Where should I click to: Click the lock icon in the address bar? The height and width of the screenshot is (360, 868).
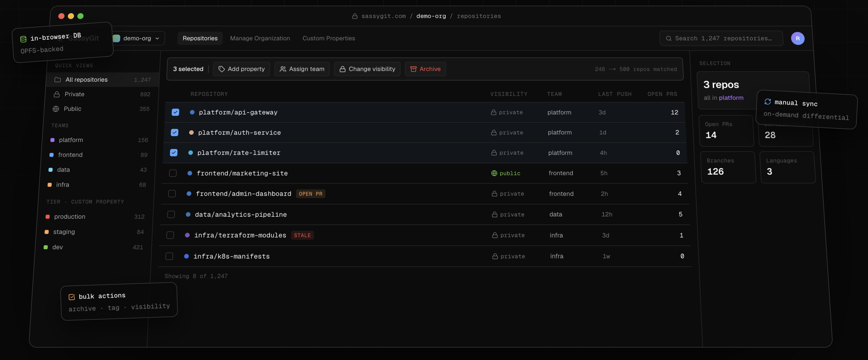tap(354, 16)
